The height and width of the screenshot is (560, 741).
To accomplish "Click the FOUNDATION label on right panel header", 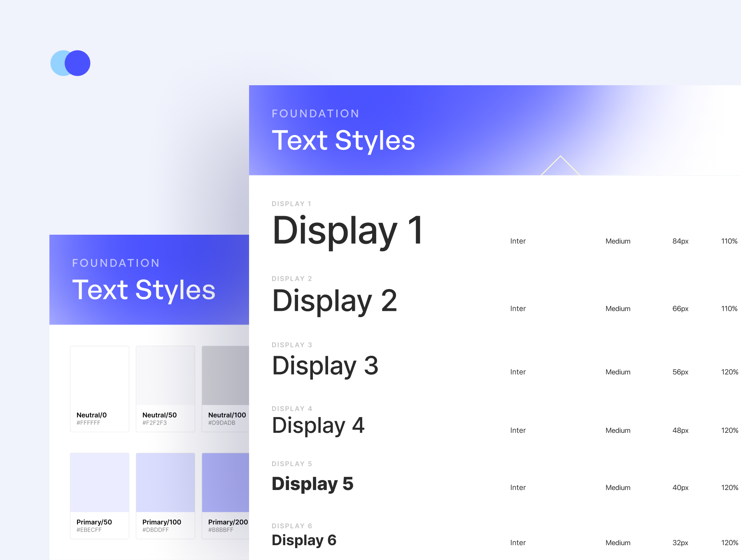I will [x=315, y=113].
